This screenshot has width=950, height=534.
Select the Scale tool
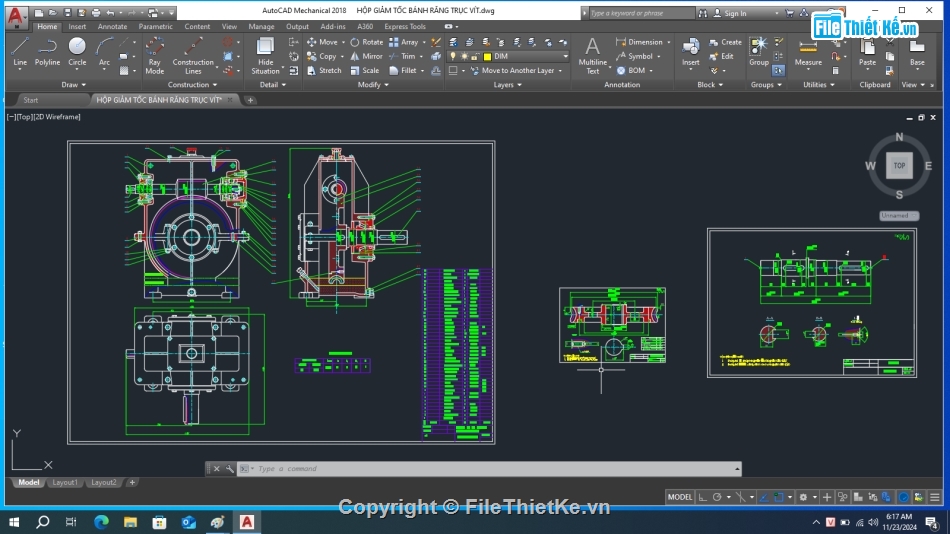click(x=365, y=71)
